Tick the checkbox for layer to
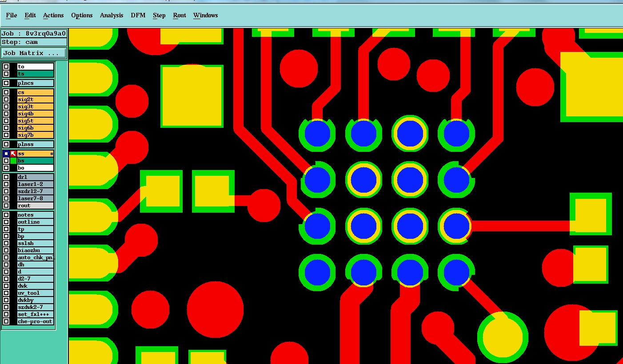 (x=6, y=67)
